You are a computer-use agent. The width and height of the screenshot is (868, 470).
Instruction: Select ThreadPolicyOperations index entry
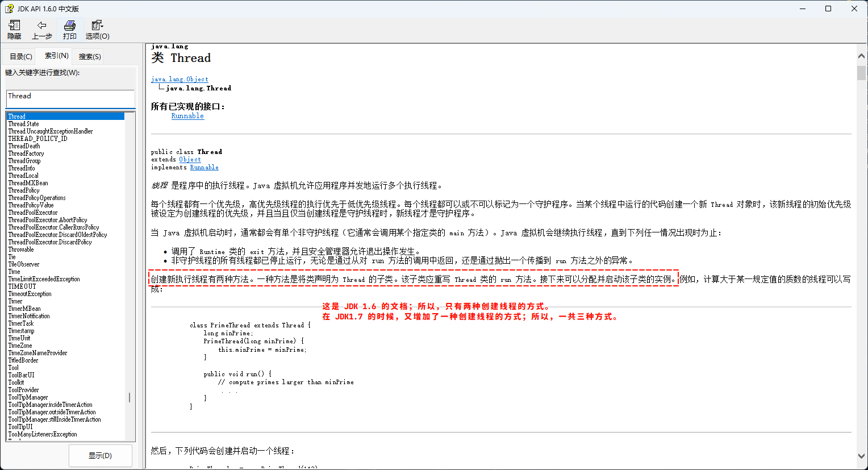coord(37,197)
